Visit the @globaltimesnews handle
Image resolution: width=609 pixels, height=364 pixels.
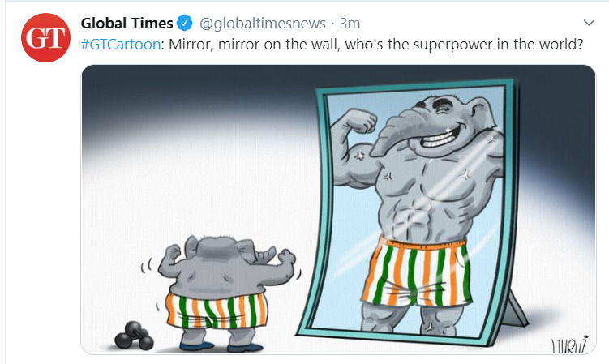[263, 24]
